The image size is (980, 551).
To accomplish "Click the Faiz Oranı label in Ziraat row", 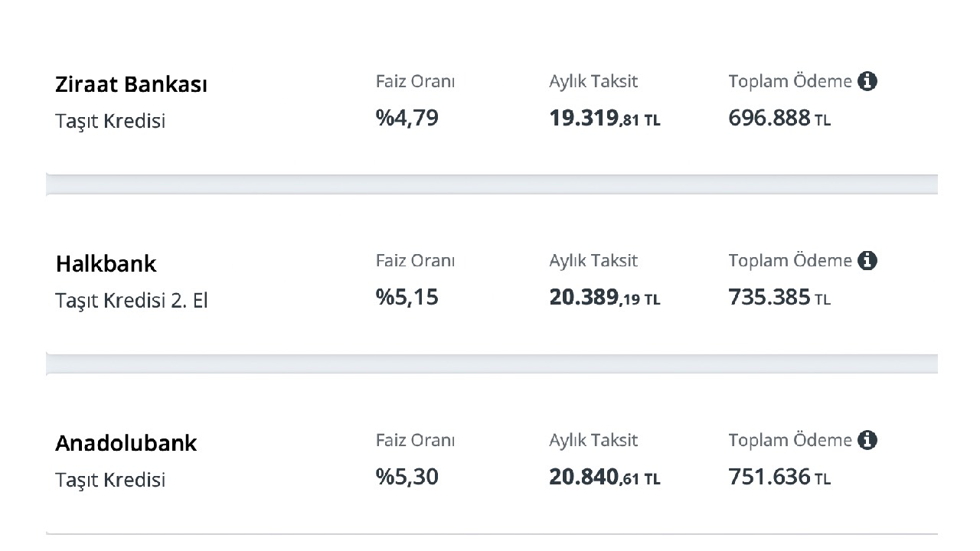I will tap(415, 81).
